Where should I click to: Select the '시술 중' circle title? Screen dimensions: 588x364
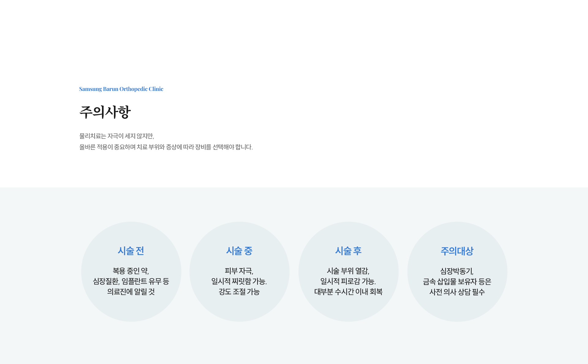pos(239,251)
